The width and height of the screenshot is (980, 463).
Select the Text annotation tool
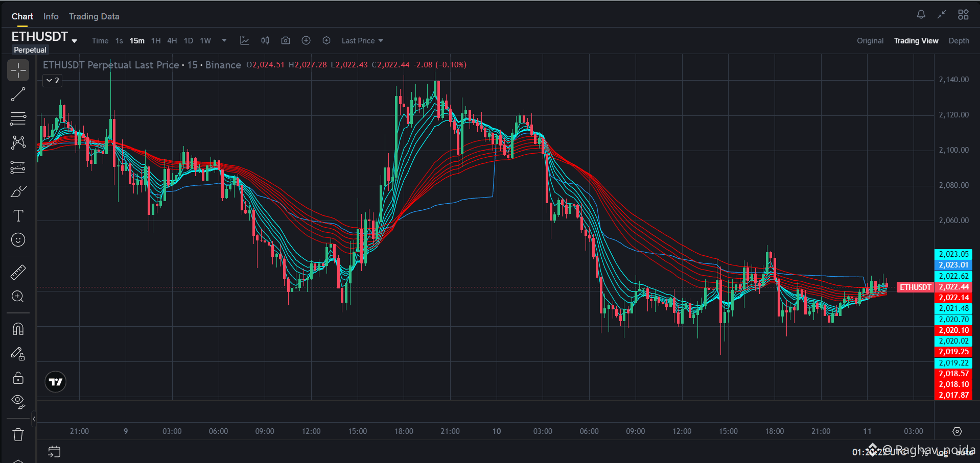point(18,215)
